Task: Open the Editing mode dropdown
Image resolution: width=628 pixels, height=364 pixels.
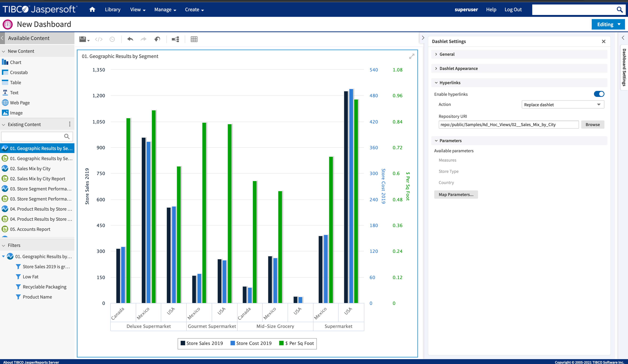Action: click(608, 25)
